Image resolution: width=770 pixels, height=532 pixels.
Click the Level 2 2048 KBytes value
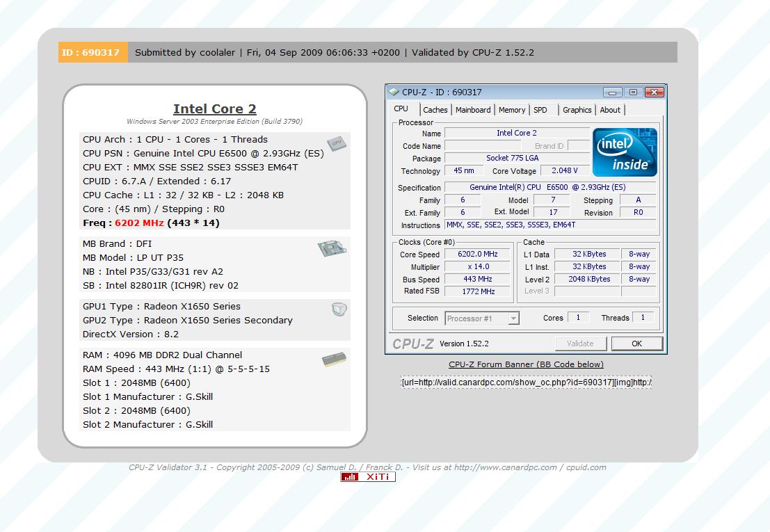[x=588, y=280]
